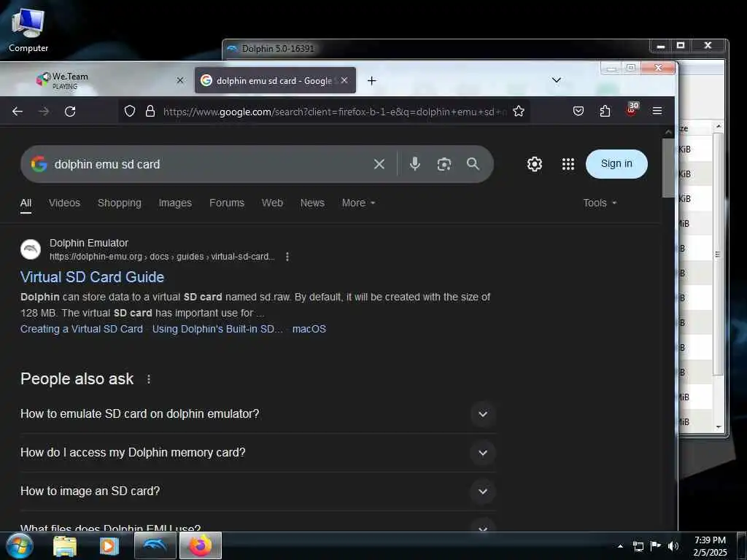Click the dolphin-emu.org breadcrumb URL
Screen dimensions: 747x560
pyautogui.click(x=162, y=257)
